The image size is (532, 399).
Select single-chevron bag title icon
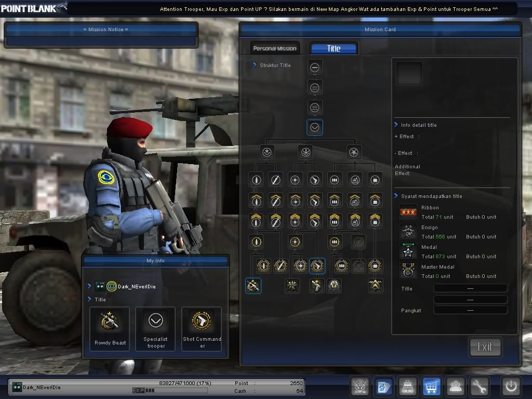375,201
